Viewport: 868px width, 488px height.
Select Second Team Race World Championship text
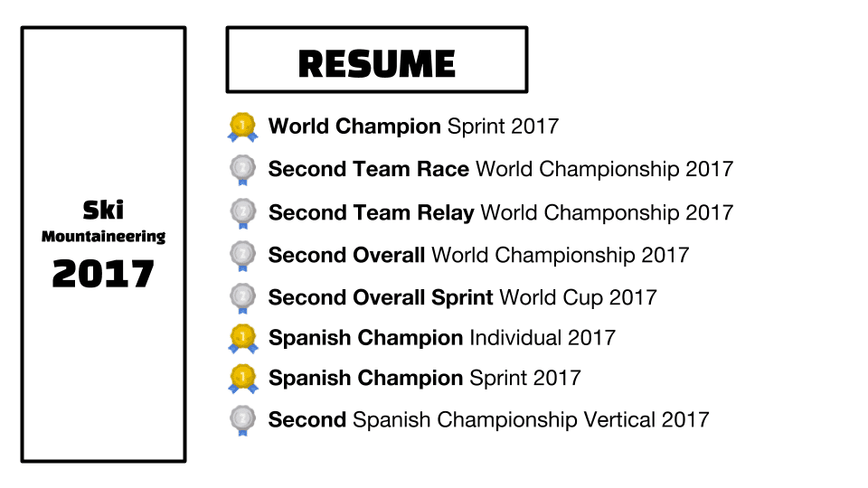coord(500,169)
